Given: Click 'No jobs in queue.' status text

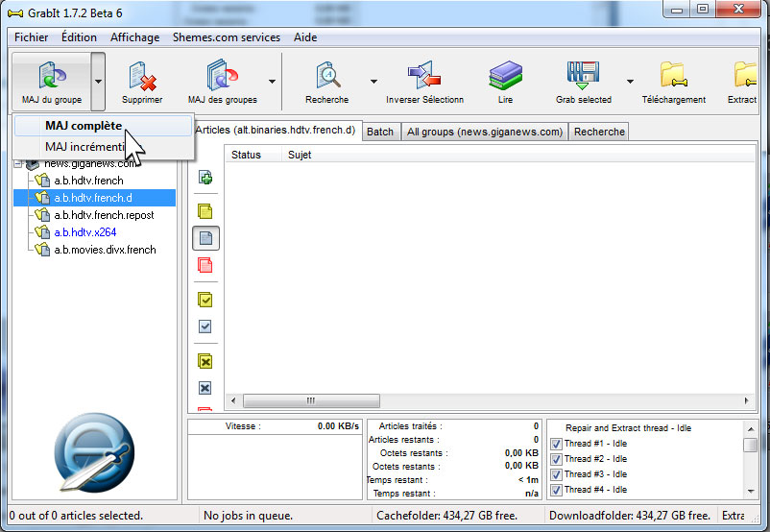Looking at the screenshot, I should pyautogui.click(x=248, y=516).
